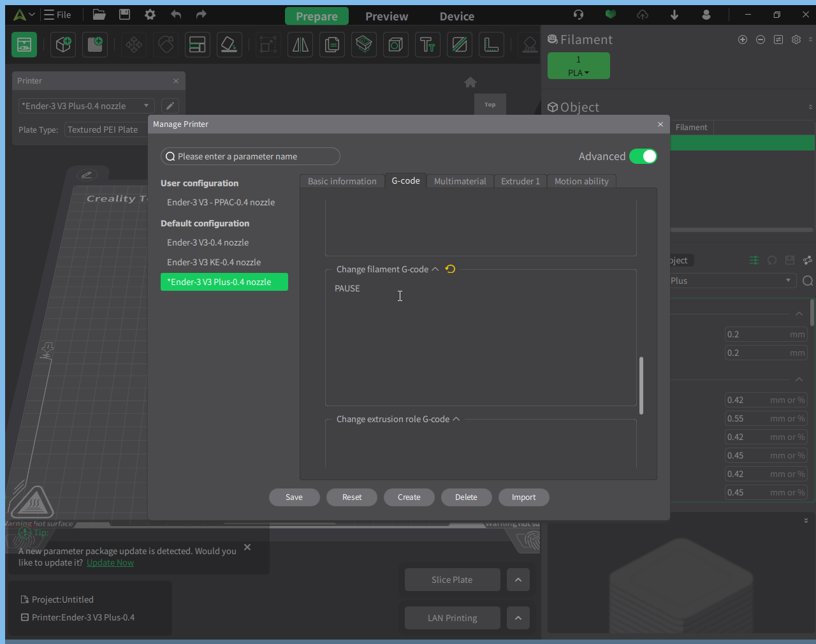Image resolution: width=816 pixels, height=644 pixels.
Task: Collapse the Change filament G-code section
Action: pyautogui.click(x=435, y=269)
